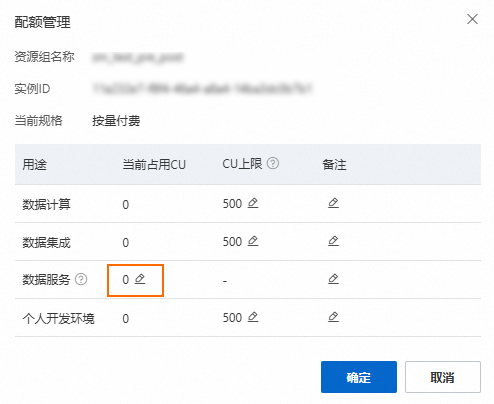
Task: Open help tooltip next to 数据服务
Action: pyautogui.click(x=81, y=279)
